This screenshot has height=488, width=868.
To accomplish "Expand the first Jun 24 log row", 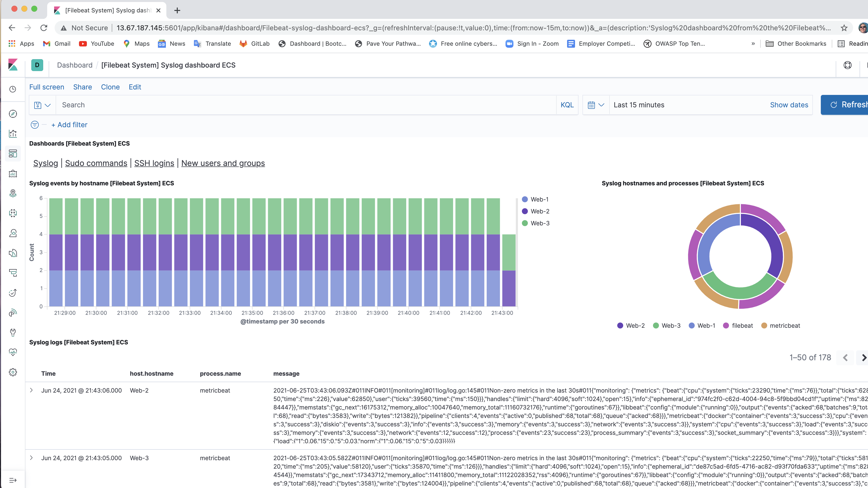I will click(x=32, y=390).
